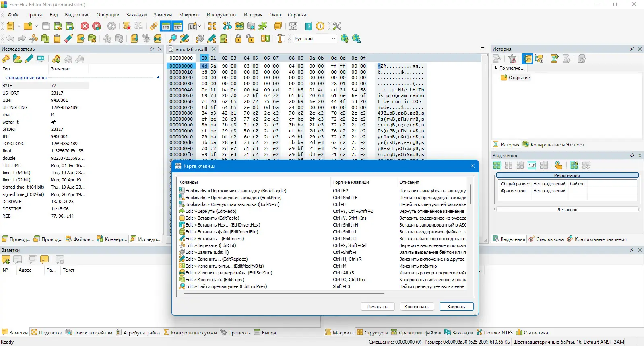Viewport: 644px width, 346px height.
Task: Toggle the TXT text pane button
Action: [x=178, y=26]
